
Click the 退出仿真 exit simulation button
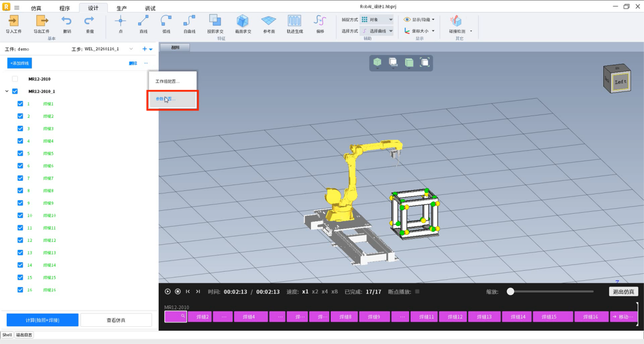point(623,292)
